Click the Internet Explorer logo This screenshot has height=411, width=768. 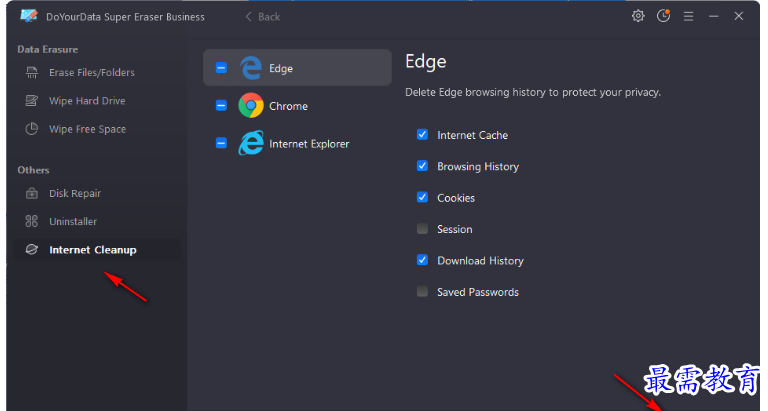coord(251,143)
